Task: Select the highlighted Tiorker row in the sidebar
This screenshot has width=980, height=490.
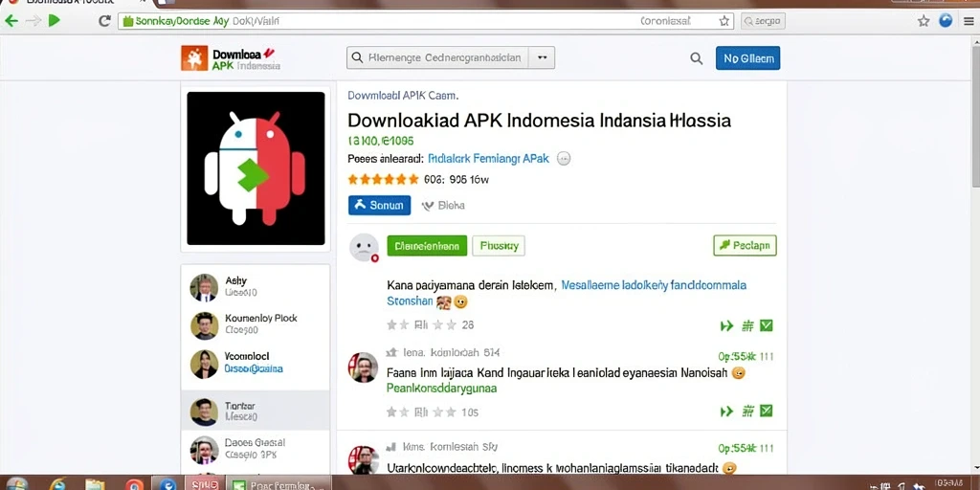Action: point(256,411)
